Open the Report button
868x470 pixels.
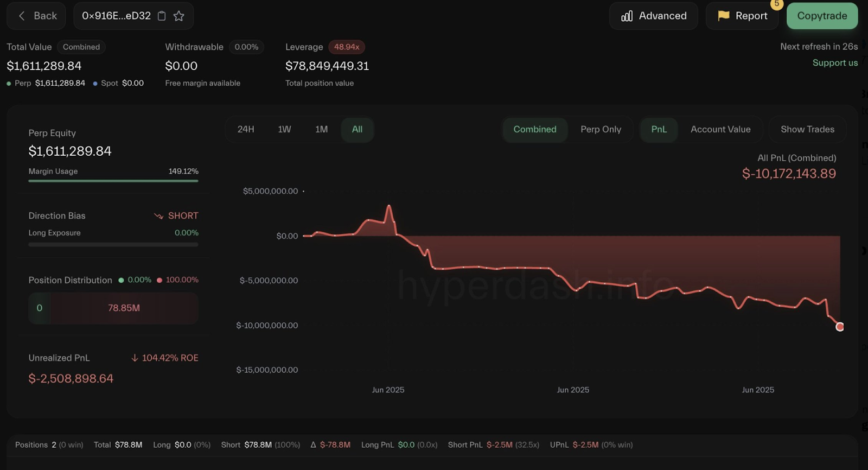(742, 16)
